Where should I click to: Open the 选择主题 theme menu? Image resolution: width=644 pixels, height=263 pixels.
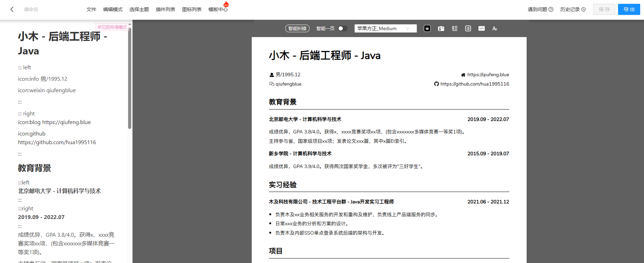click(139, 9)
